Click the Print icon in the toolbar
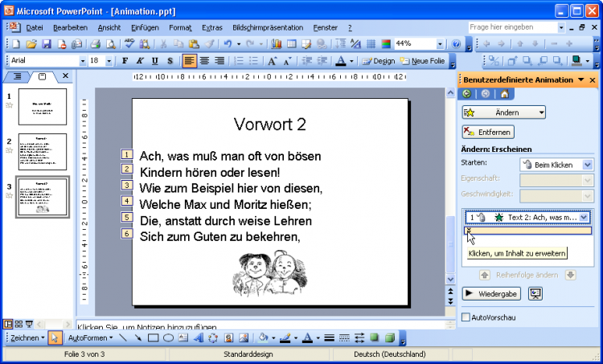Image resolution: width=603 pixels, height=364 pixels. [x=93, y=44]
